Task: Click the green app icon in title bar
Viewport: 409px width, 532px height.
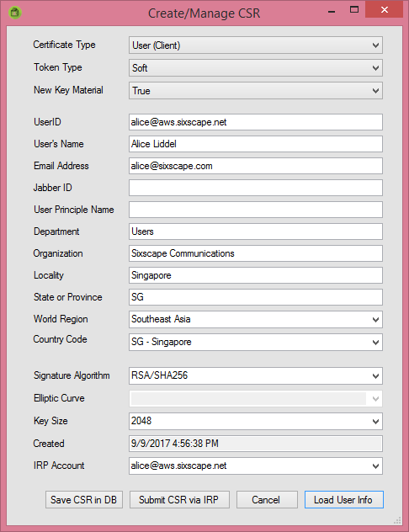Action: click(x=15, y=13)
